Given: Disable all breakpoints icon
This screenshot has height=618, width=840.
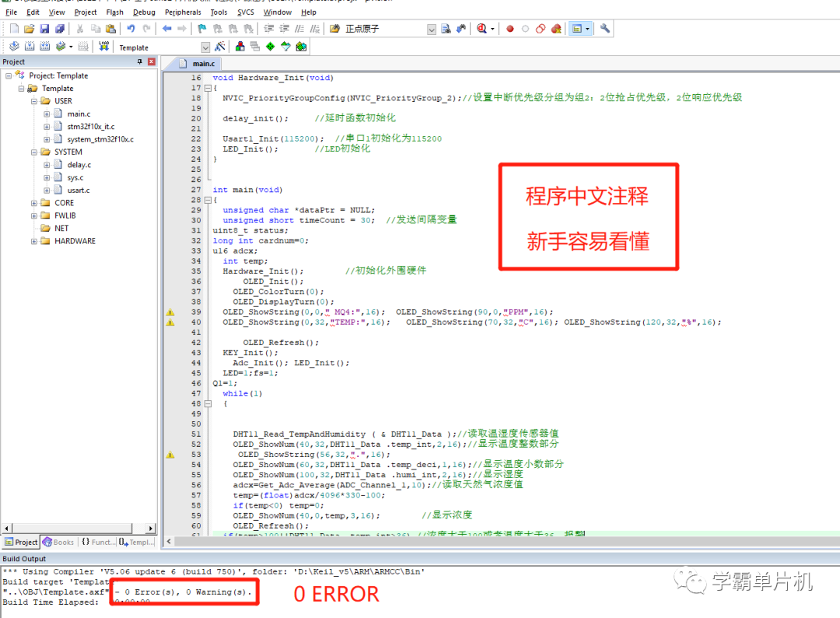Looking at the screenshot, I should 541,29.
